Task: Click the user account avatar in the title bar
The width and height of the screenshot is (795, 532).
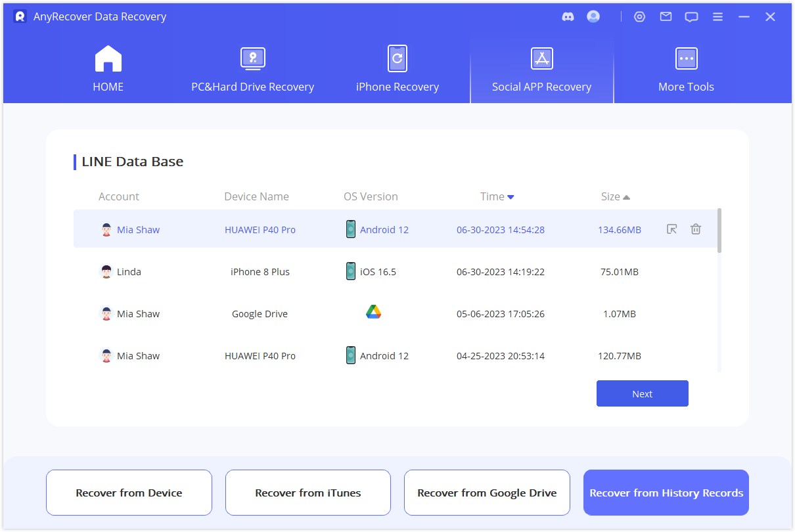Action: point(593,16)
